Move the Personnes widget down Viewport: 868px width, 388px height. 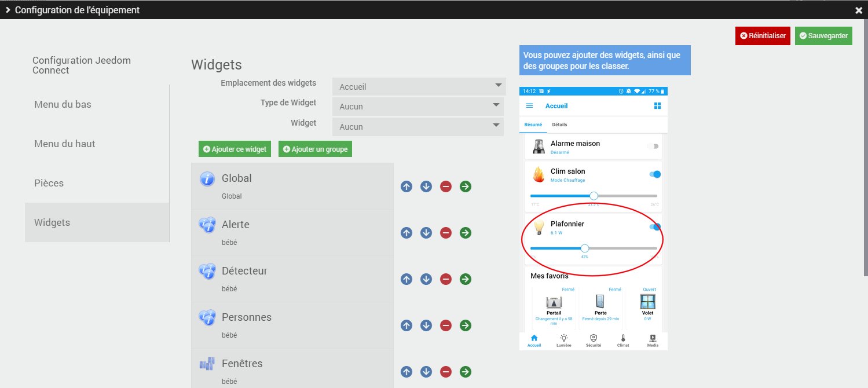coord(426,325)
